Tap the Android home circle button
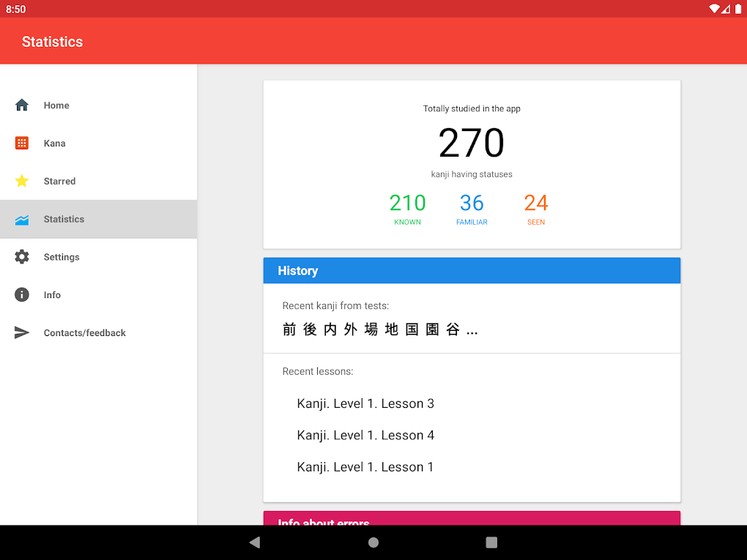Image resolution: width=747 pixels, height=560 pixels. tap(373, 542)
